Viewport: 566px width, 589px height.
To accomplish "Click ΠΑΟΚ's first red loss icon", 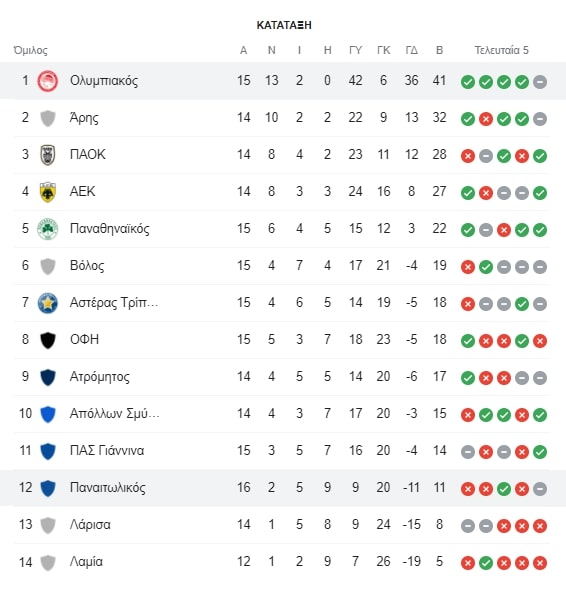I will [x=468, y=156].
